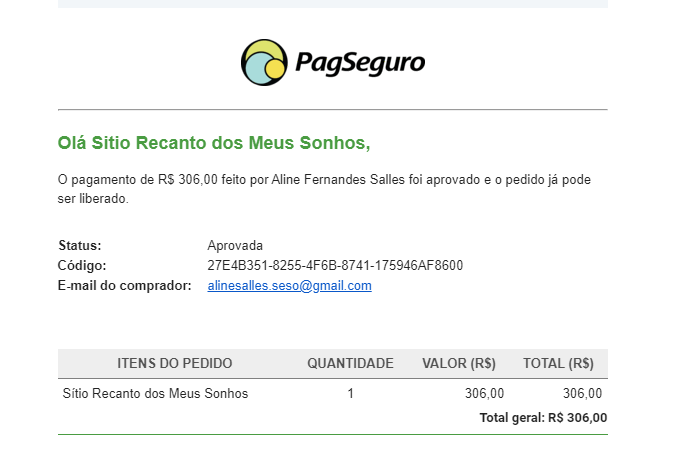The height and width of the screenshot is (457, 677).
Task: Select the transaction code 27E4B351 value
Action: pyautogui.click(x=335, y=266)
